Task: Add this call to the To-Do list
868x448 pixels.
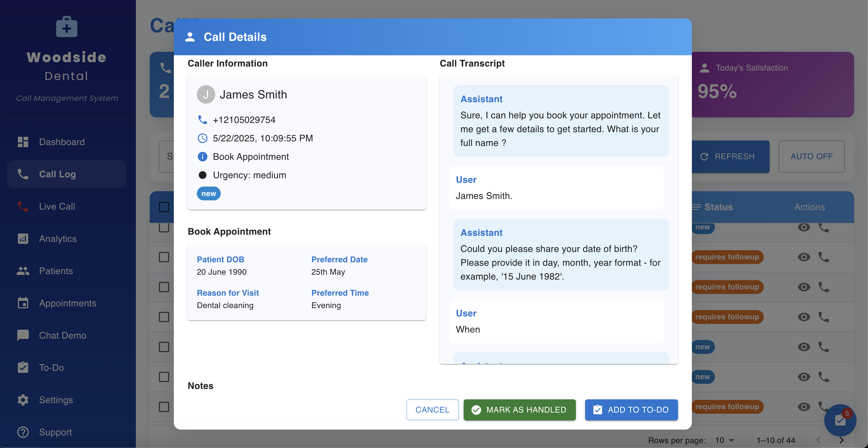Action: coord(631,410)
